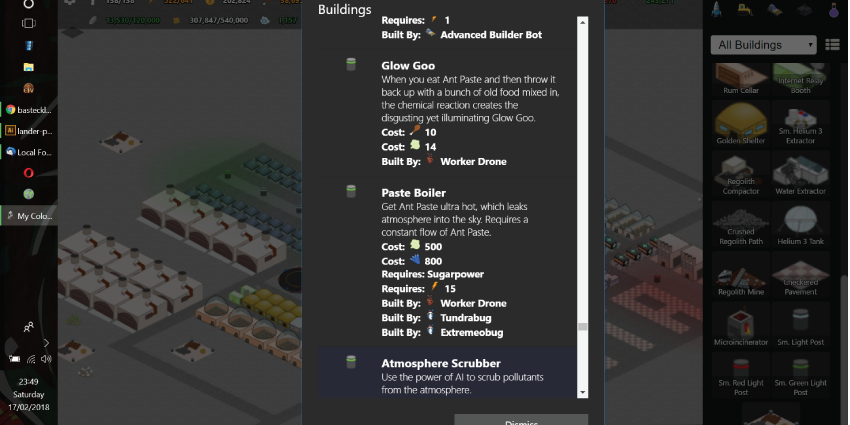
Task: Click the purple research flask icon
Action: [834, 9]
